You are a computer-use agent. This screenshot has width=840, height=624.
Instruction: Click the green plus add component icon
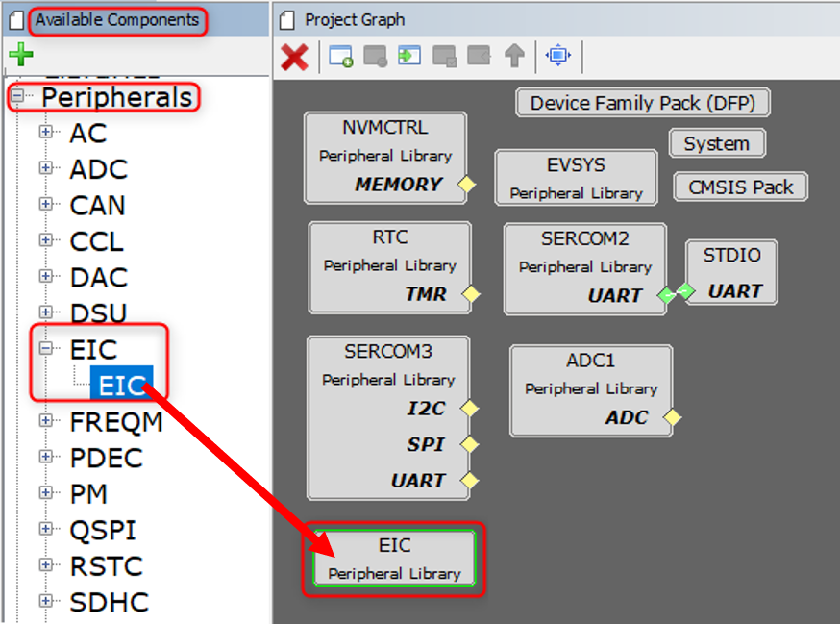[20, 56]
